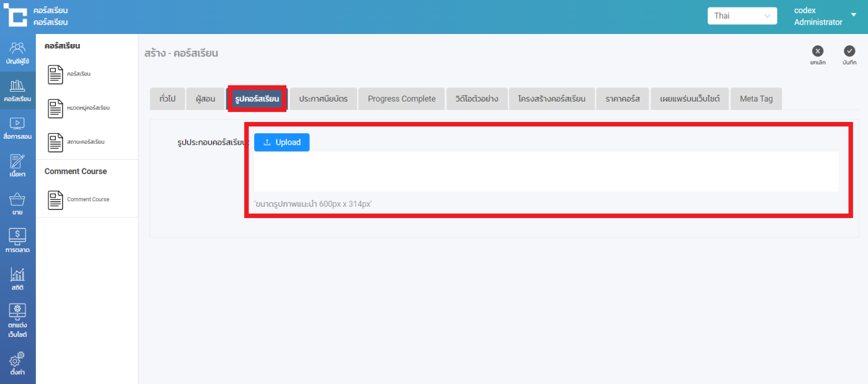Click the save (บันทึก) checkmark icon

(x=849, y=51)
